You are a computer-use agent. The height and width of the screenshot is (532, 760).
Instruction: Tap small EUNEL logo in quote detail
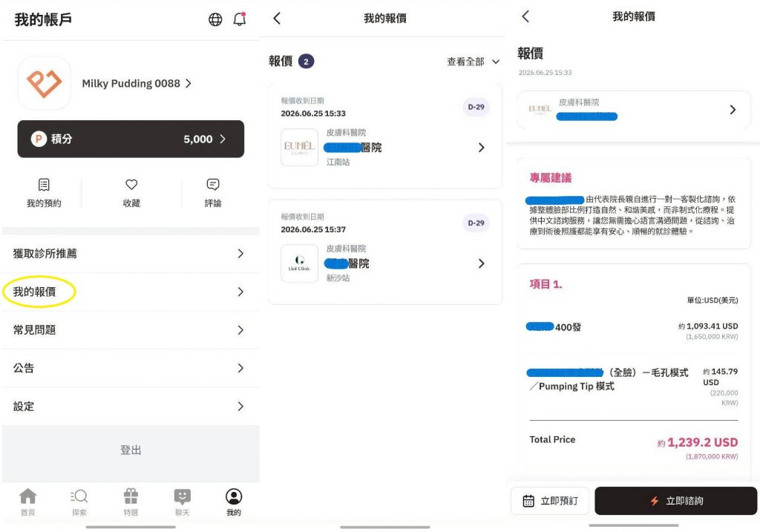pyautogui.click(x=540, y=110)
